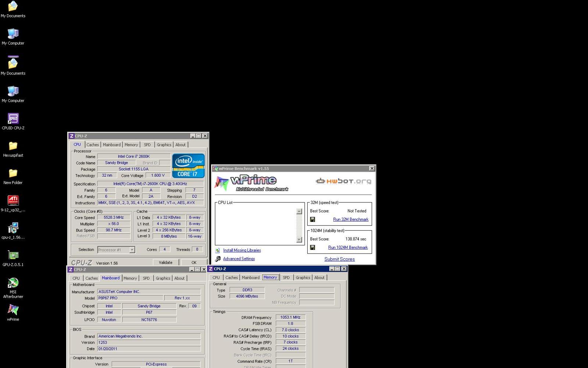Click the CPU List scroll down arrow

click(x=299, y=240)
